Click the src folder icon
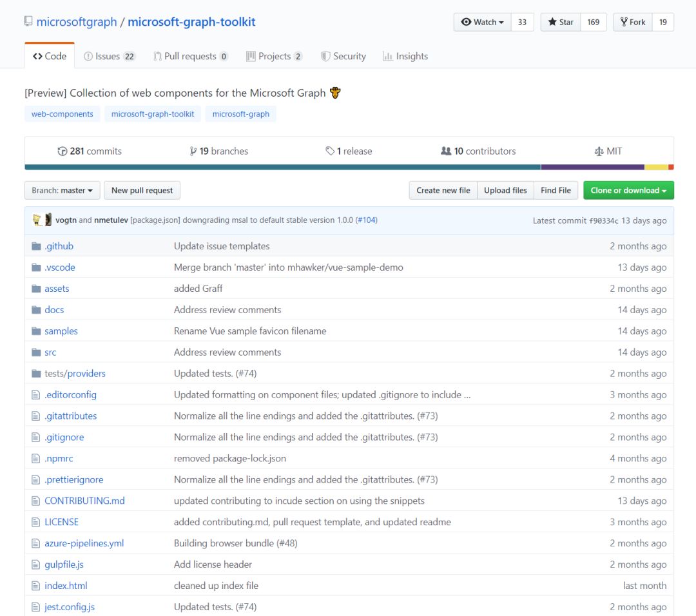Screen dimensions: 696x616 click(x=36, y=352)
